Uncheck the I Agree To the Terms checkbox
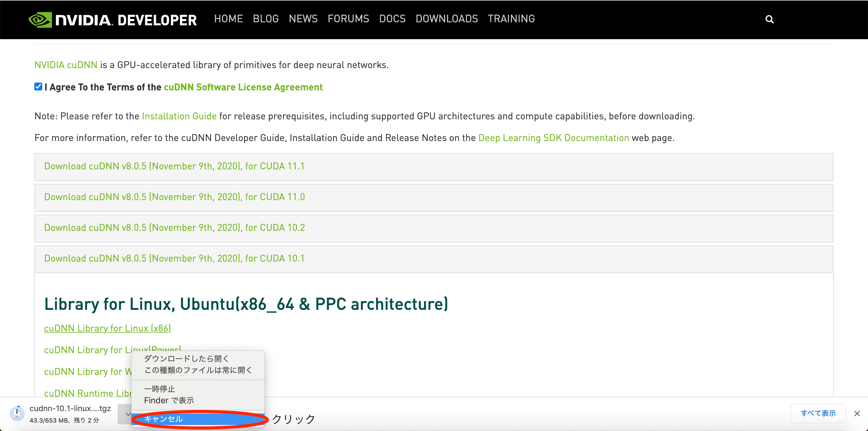 38,87
